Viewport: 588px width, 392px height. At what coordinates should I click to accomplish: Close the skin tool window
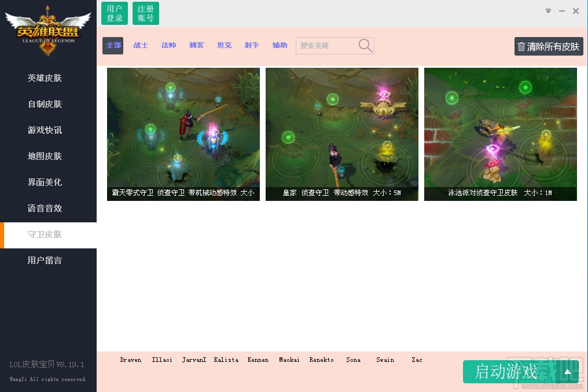tap(576, 11)
